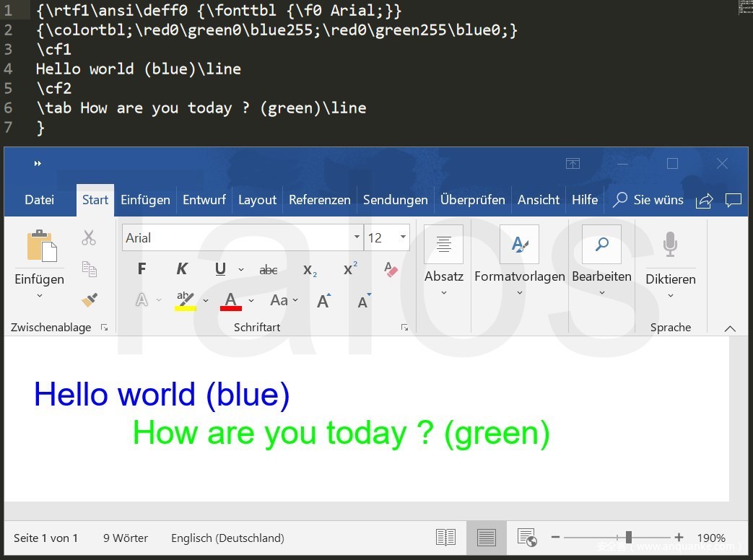753x560 pixels.
Task: Open the Einfügen ribbon tab
Action: point(145,200)
